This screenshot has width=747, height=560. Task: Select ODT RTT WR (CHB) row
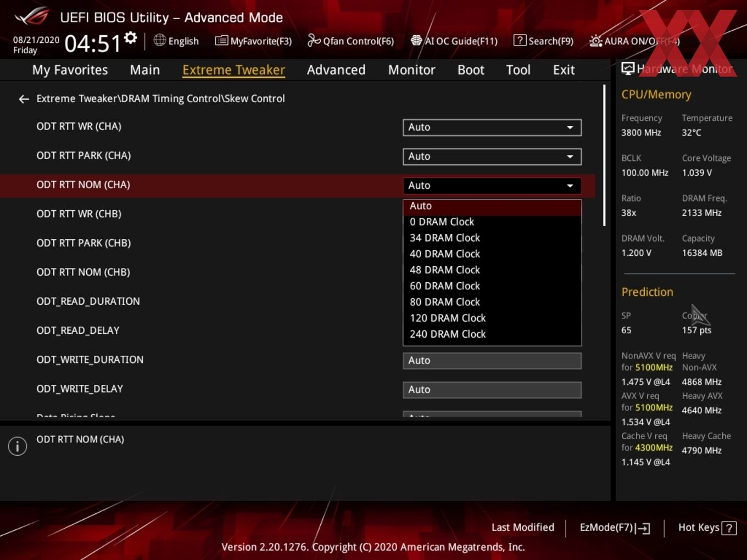click(x=79, y=214)
